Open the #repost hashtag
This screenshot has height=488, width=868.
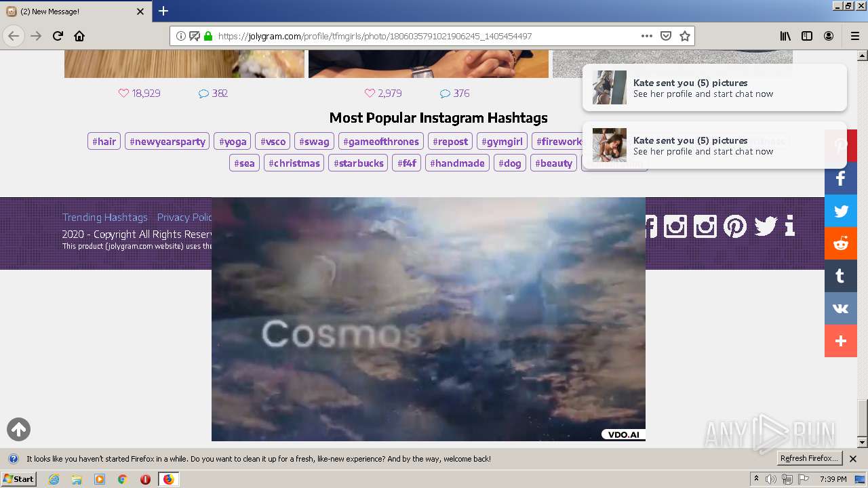click(450, 141)
